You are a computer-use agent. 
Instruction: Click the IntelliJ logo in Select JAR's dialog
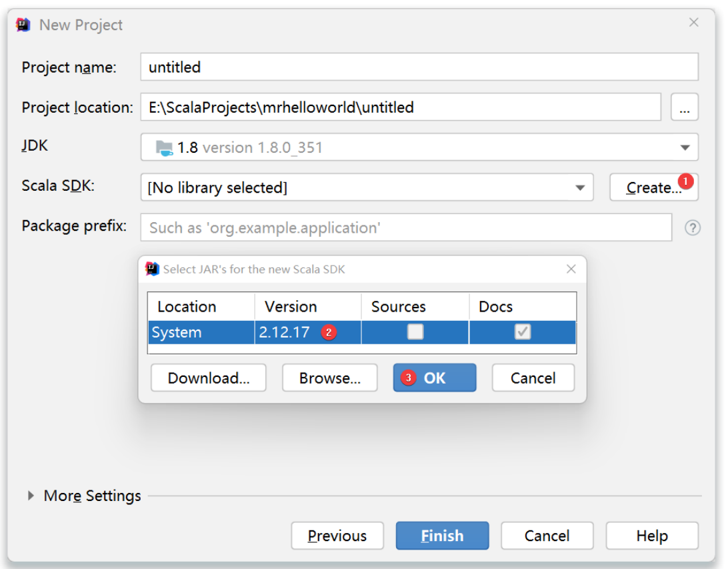pyautogui.click(x=152, y=269)
